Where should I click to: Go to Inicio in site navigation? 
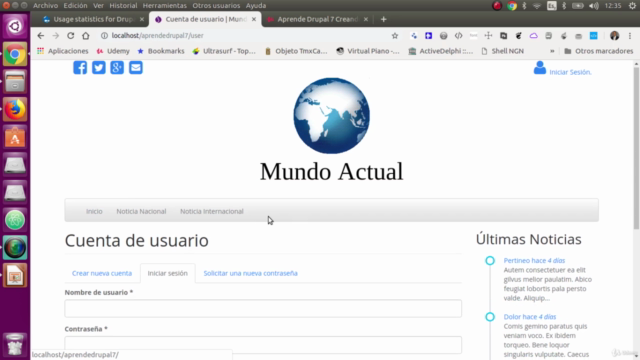click(x=94, y=211)
